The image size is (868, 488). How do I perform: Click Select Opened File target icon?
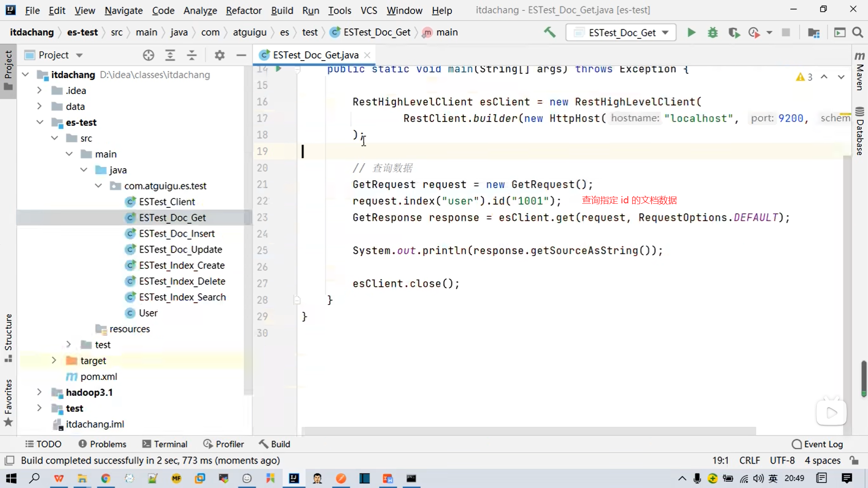[x=148, y=55]
